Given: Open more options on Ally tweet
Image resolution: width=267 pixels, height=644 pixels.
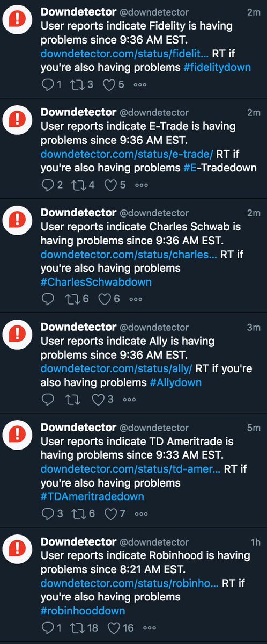Looking at the screenshot, I should 129,400.
